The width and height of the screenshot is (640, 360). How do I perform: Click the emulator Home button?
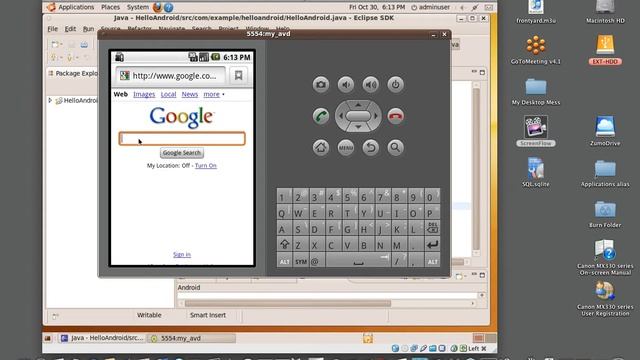tap(321, 147)
